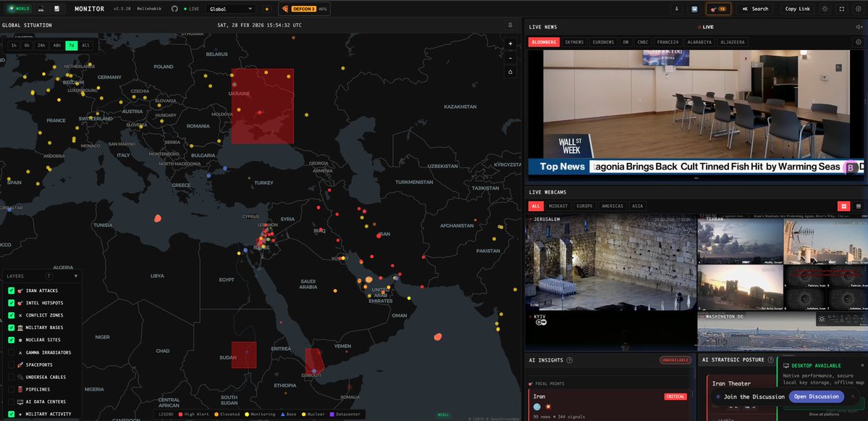The width and height of the screenshot is (868, 421).
Task: Switch to the France24 channel
Action: pos(667,42)
